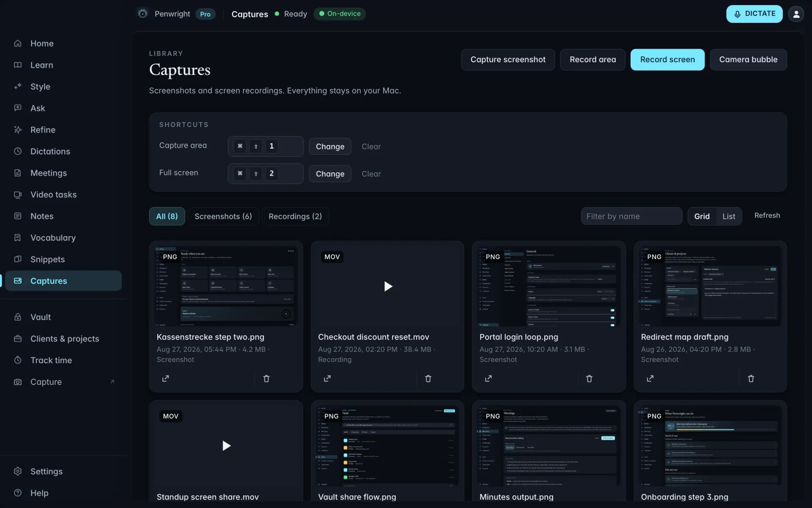Click the Learn book icon

(18, 65)
